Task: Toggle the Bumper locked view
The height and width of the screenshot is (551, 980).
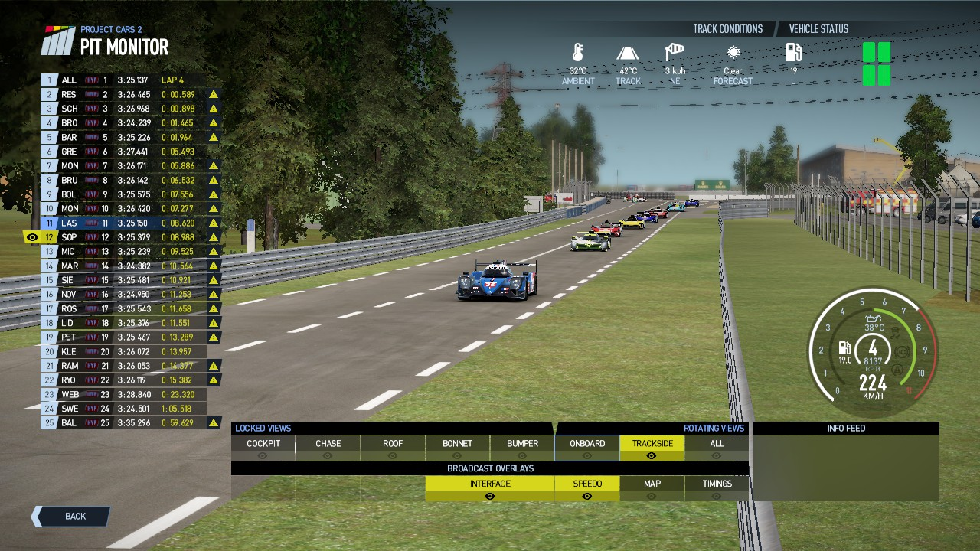Action: 522,448
